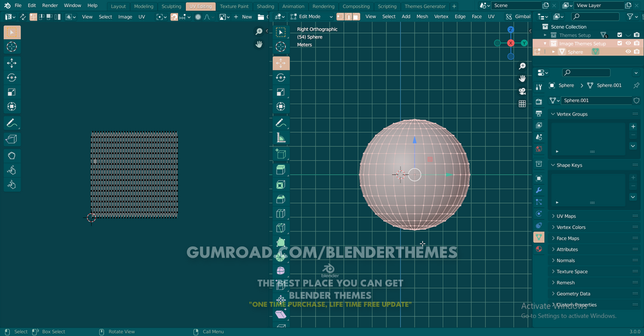The height and width of the screenshot is (336, 644).
Task: Select the Scale tool in 3D viewport
Action: [x=281, y=92]
